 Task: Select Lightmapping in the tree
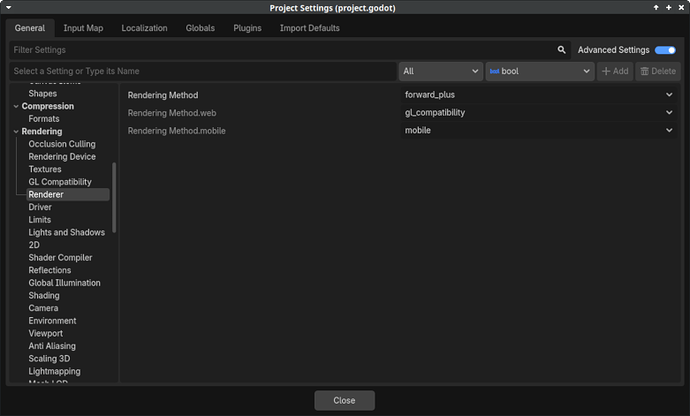[x=55, y=372]
